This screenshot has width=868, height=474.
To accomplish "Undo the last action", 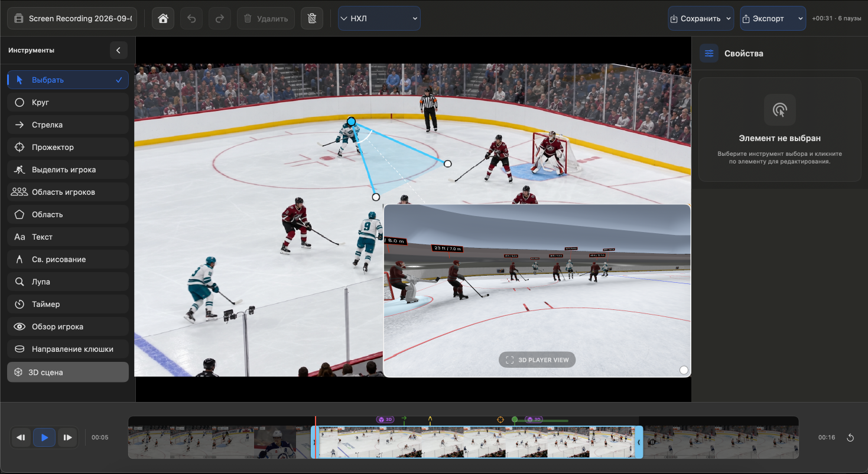I will click(x=191, y=18).
